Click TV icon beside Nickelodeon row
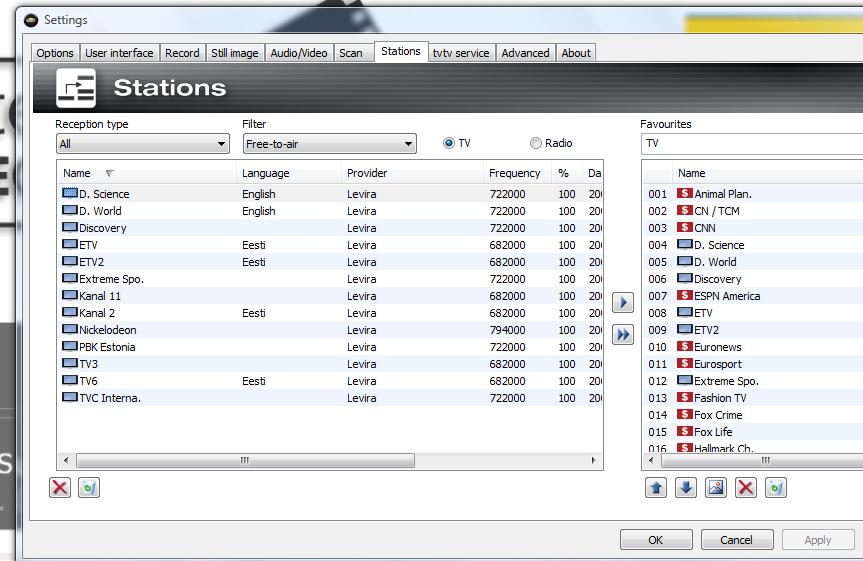 tap(70, 329)
